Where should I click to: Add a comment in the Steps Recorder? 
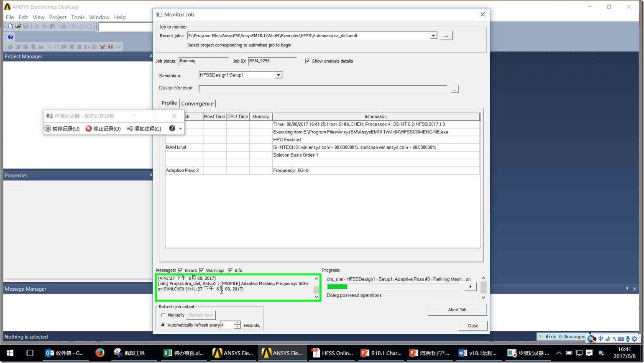(144, 128)
